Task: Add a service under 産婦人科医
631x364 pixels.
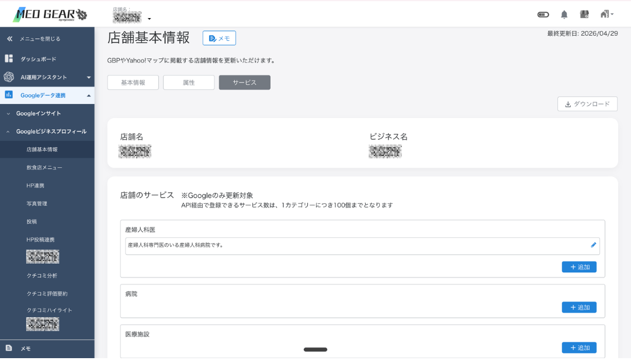Action: (x=579, y=267)
